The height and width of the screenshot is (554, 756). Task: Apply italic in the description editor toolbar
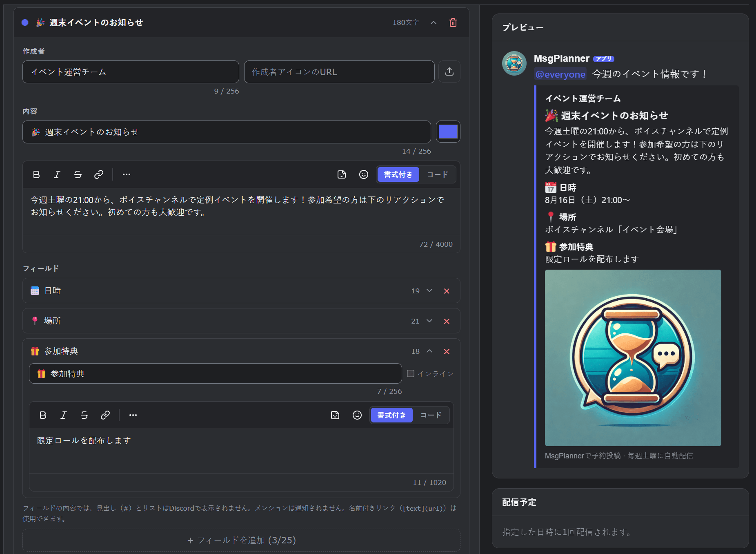(57, 174)
